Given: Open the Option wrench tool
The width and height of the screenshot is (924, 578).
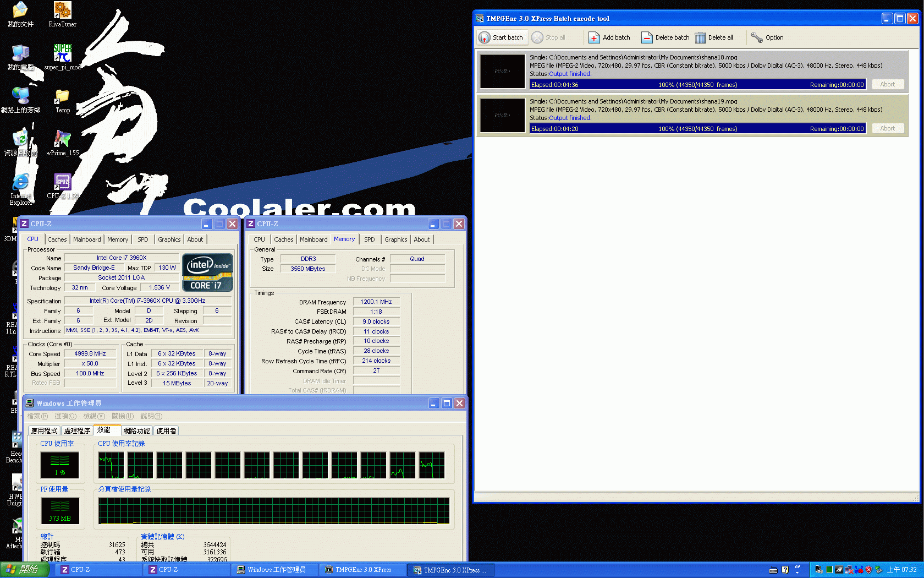Looking at the screenshot, I should (x=768, y=37).
